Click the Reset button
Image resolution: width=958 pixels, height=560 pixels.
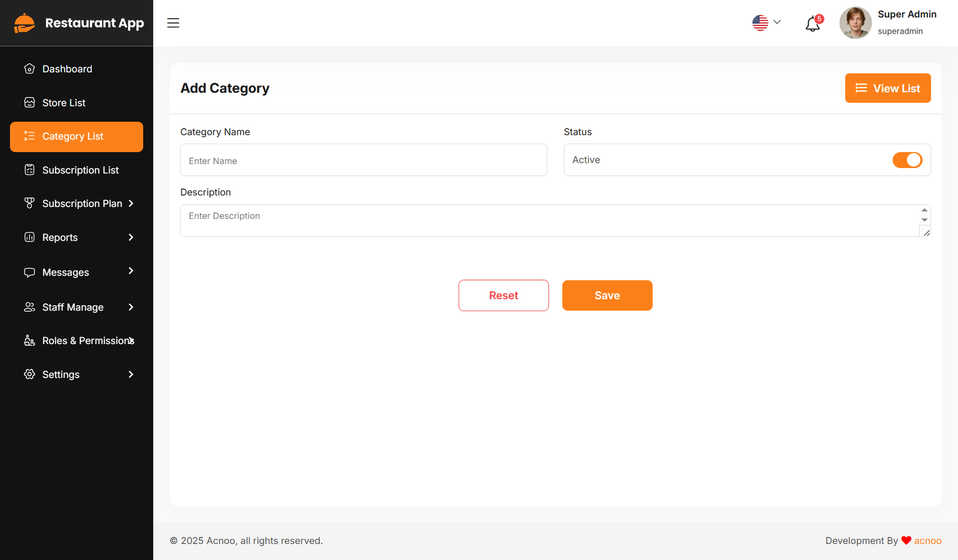pyautogui.click(x=504, y=296)
